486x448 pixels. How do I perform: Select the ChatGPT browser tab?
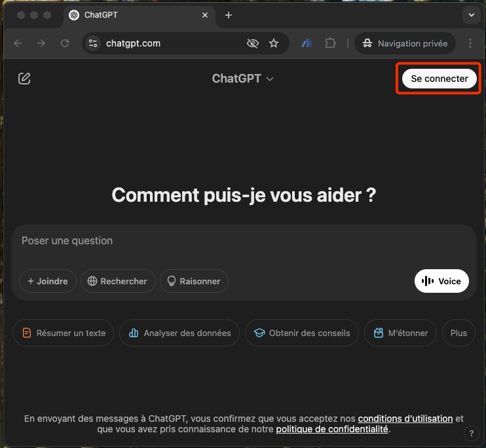point(140,15)
